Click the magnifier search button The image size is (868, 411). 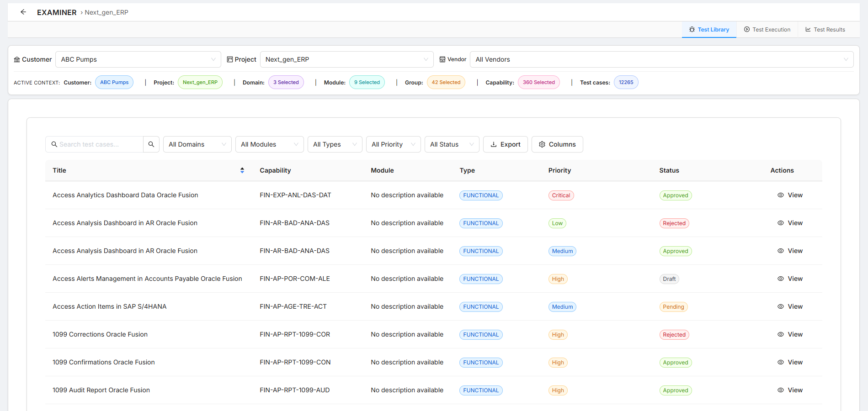151,144
